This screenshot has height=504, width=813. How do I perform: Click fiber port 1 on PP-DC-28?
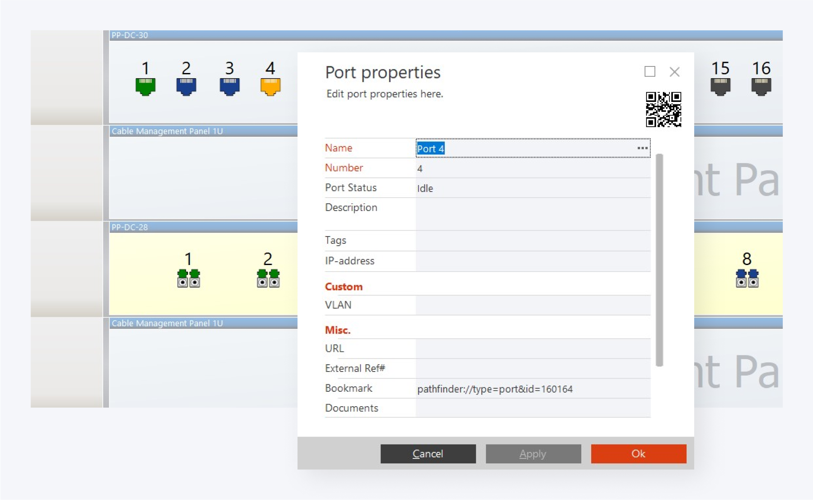tap(188, 278)
